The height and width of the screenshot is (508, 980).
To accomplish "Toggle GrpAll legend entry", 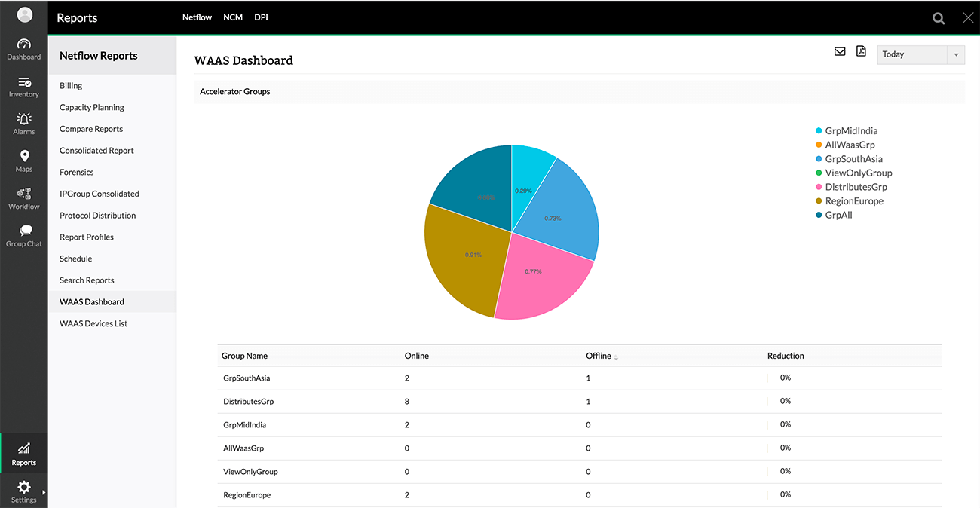I will pos(834,215).
